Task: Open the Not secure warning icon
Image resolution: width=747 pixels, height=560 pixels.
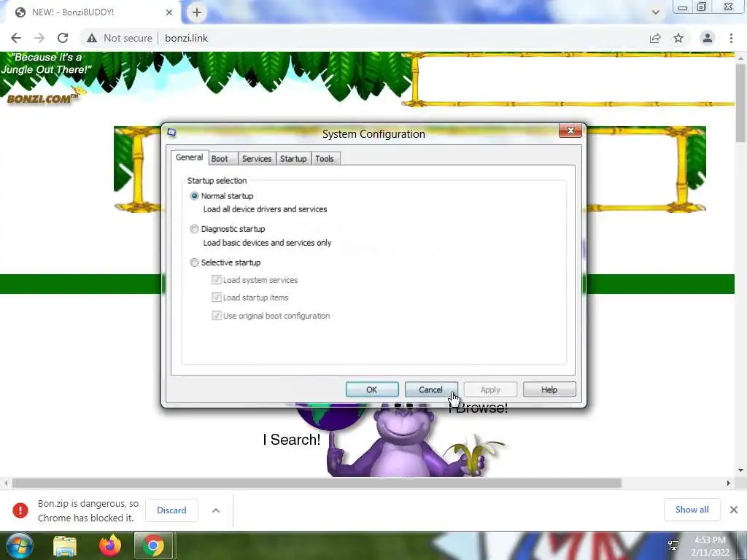Action: [x=92, y=38]
